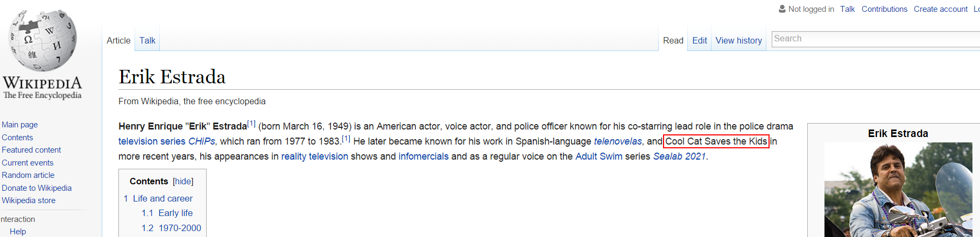Click Donate to Wikipedia link
The image size is (980, 237).
[37, 188]
